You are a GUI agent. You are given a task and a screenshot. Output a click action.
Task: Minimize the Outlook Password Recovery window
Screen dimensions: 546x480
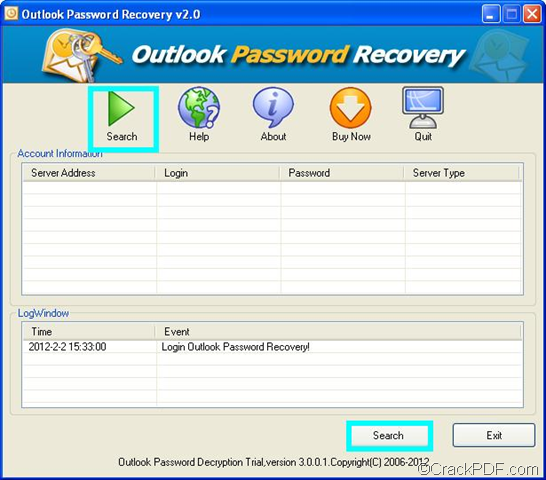(490, 14)
